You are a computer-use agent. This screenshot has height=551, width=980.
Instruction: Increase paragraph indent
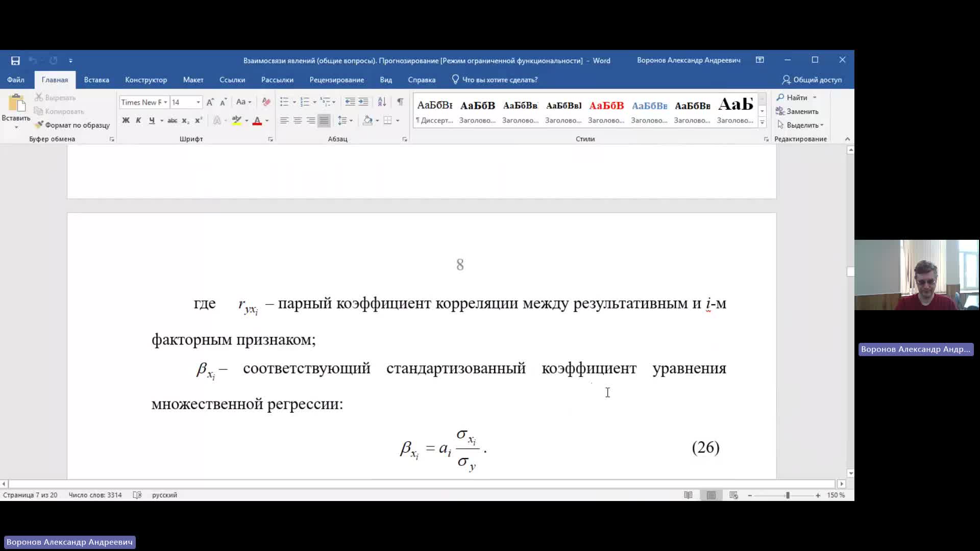[363, 102]
